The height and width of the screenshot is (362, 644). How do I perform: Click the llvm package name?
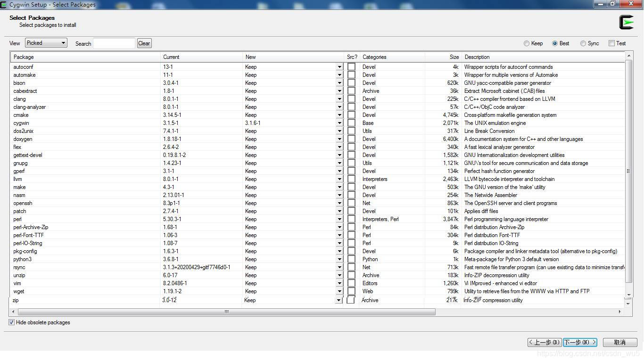pos(17,179)
